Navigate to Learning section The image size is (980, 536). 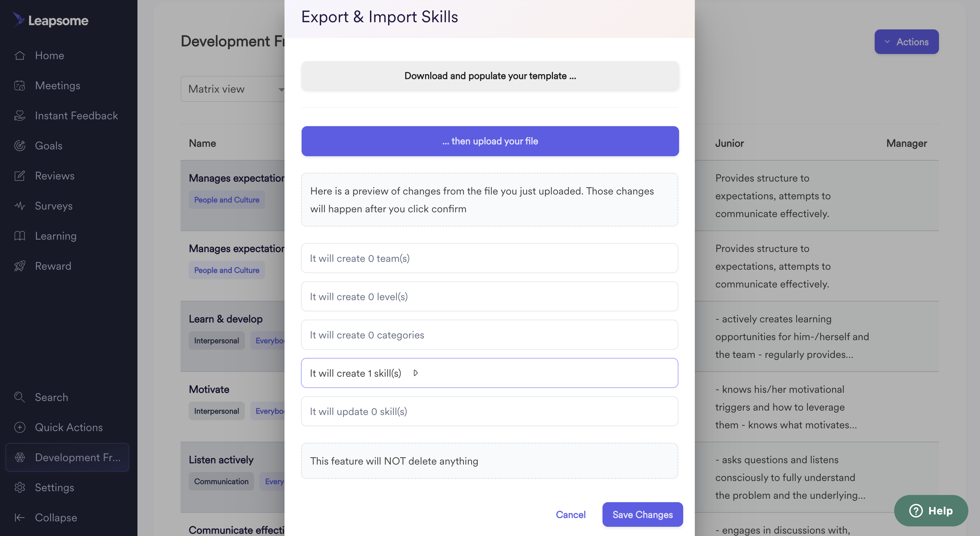[55, 236]
